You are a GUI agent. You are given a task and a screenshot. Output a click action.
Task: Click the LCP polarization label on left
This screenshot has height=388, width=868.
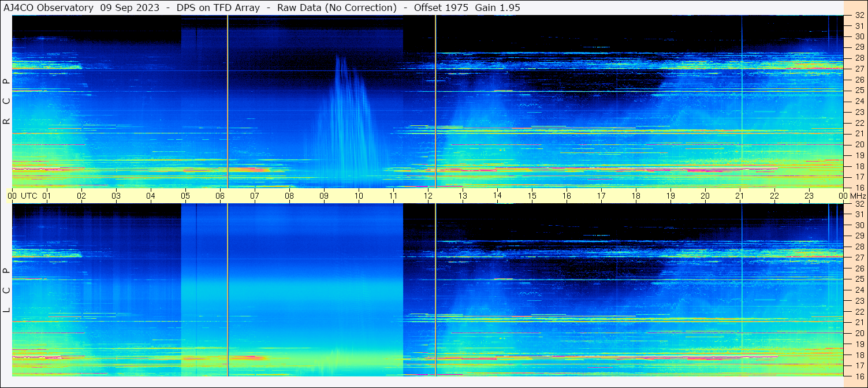click(6, 290)
